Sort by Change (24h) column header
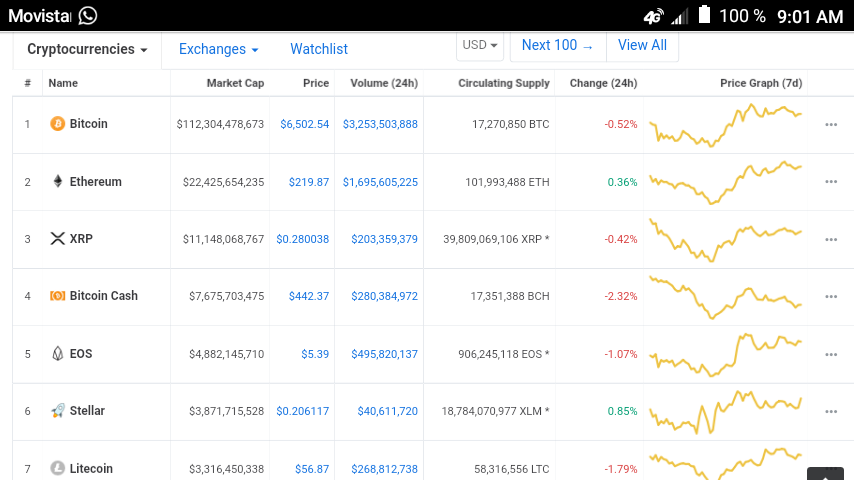Image resolution: width=854 pixels, height=480 pixels. coord(603,83)
